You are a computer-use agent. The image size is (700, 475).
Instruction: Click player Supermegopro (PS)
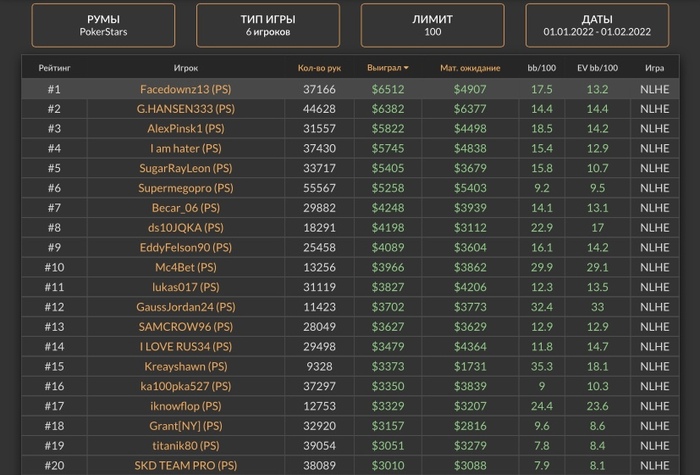tap(187, 188)
